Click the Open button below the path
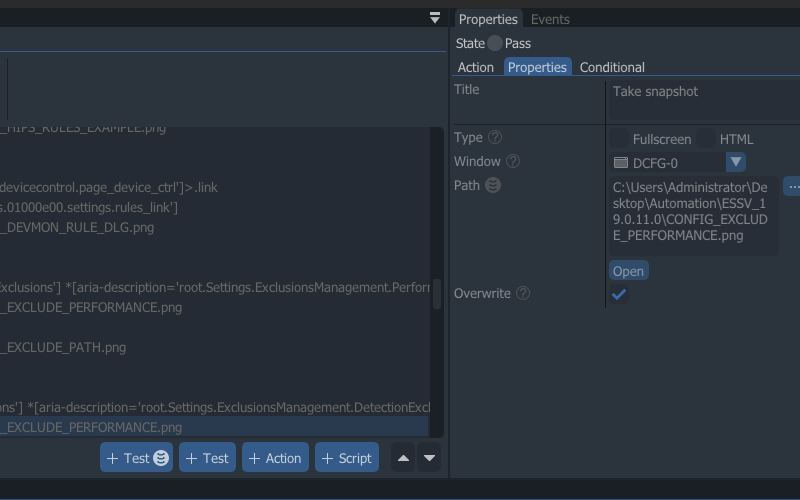 [628, 271]
